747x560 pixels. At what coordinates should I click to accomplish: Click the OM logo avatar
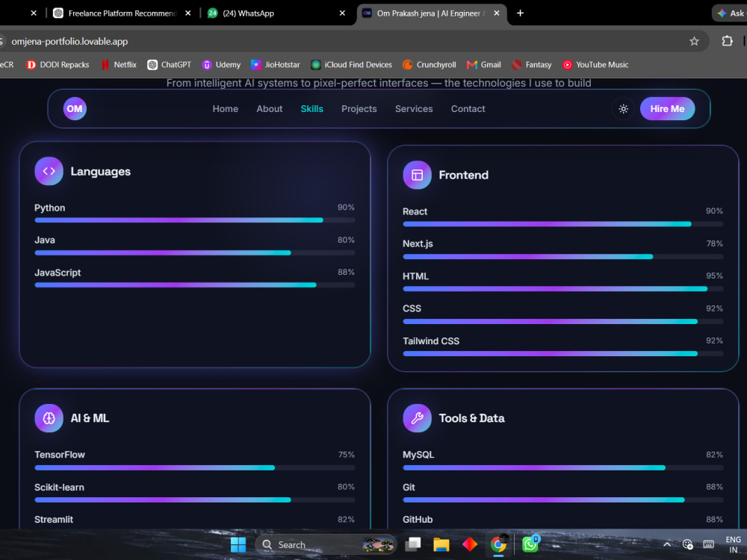point(75,108)
